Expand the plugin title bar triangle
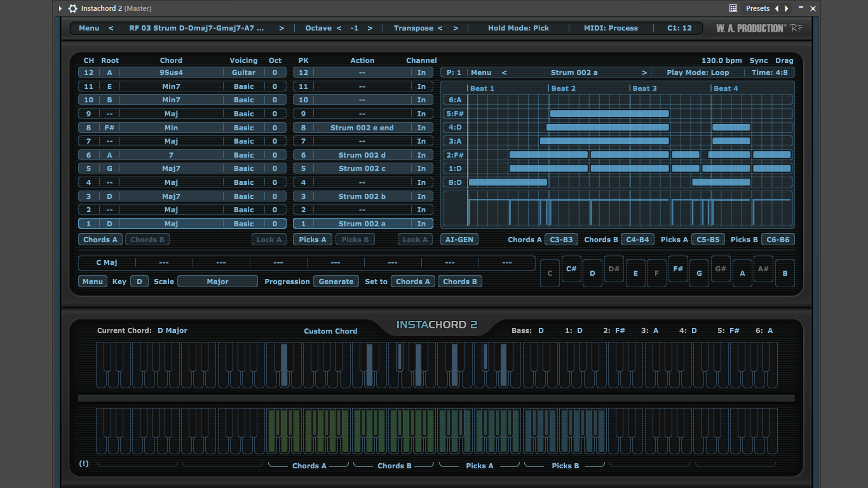The width and height of the screenshot is (868, 488). pos(60,8)
